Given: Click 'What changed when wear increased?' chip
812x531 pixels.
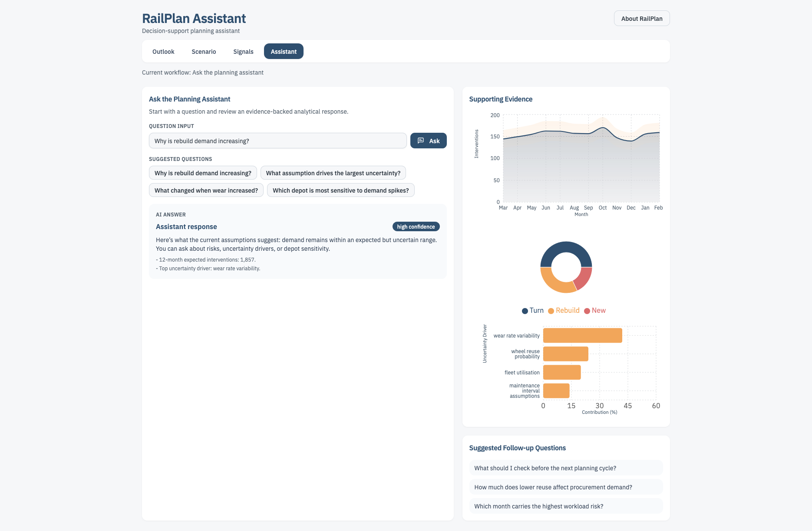Looking at the screenshot, I should [206, 190].
